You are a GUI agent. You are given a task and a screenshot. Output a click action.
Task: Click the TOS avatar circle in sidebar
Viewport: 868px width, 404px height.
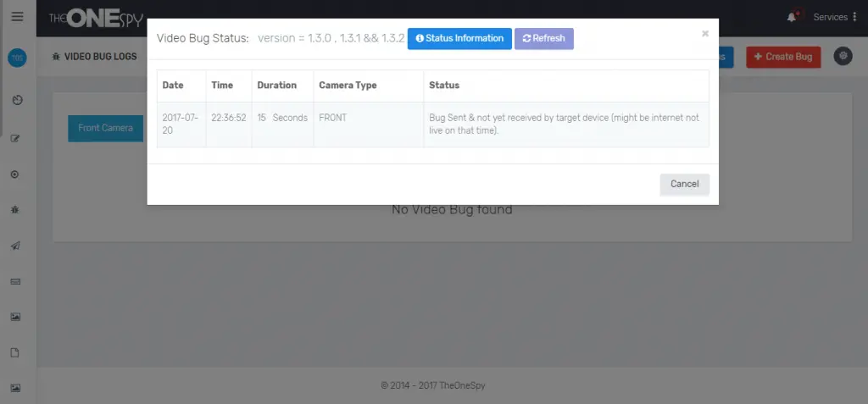tap(17, 58)
